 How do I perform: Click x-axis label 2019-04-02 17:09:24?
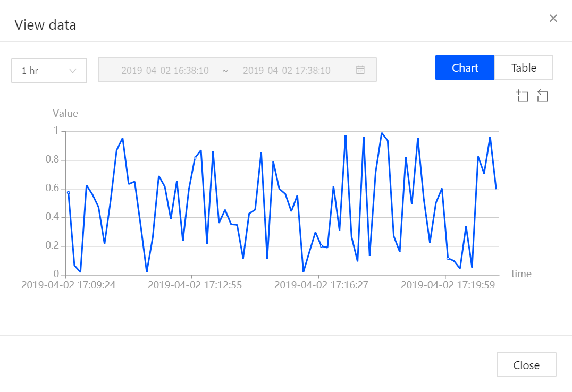(x=68, y=285)
